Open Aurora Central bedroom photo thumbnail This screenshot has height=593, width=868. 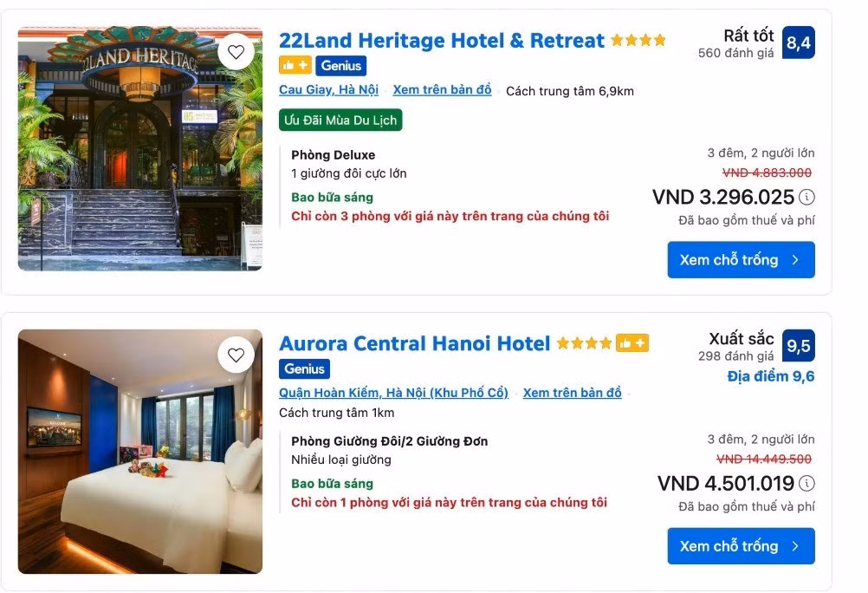coord(139,452)
